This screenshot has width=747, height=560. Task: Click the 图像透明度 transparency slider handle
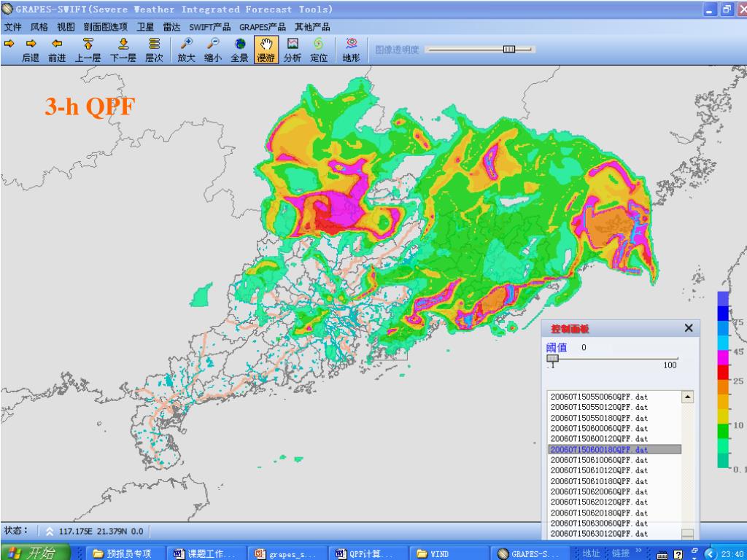tap(509, 49)
